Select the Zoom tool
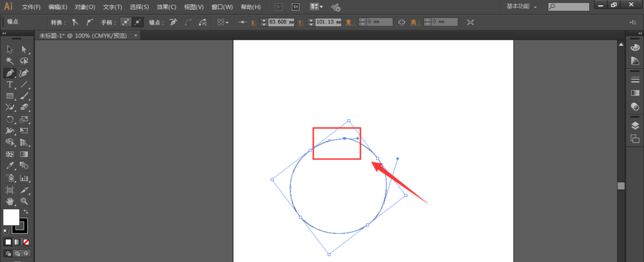 pos(24,201)
